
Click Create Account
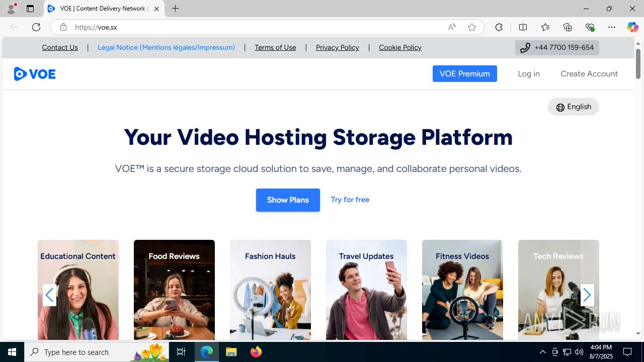pos(589,73)
